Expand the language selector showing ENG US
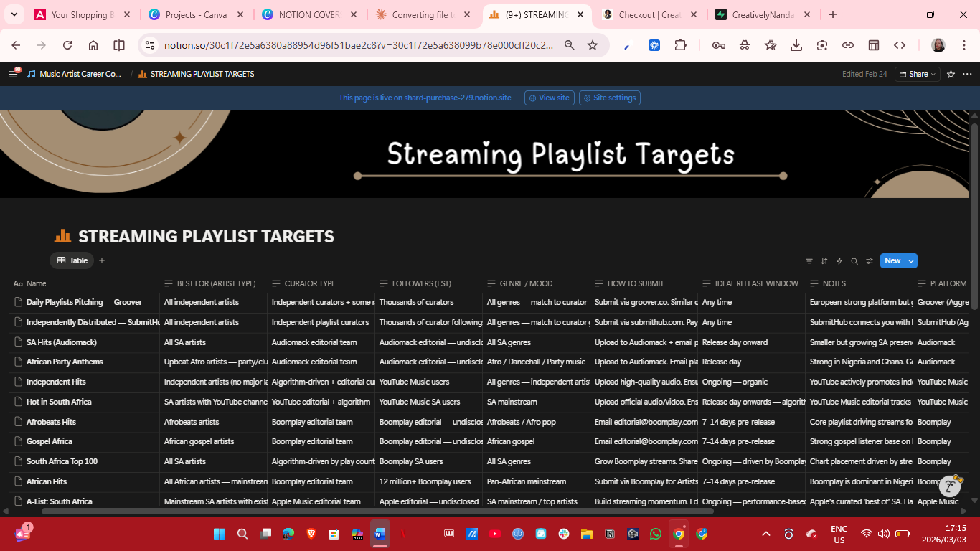 pyautogui.click(x=839, y=534)
